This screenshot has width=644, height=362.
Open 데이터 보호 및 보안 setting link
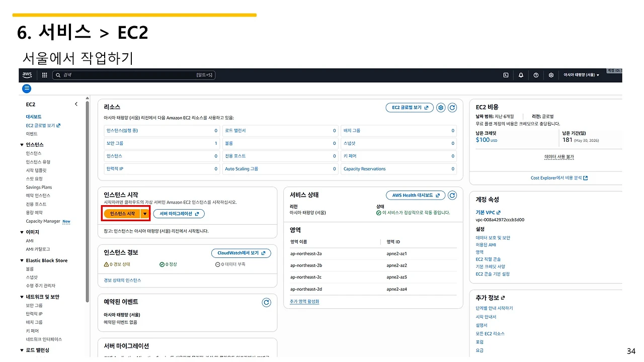(x=493, y=238)
